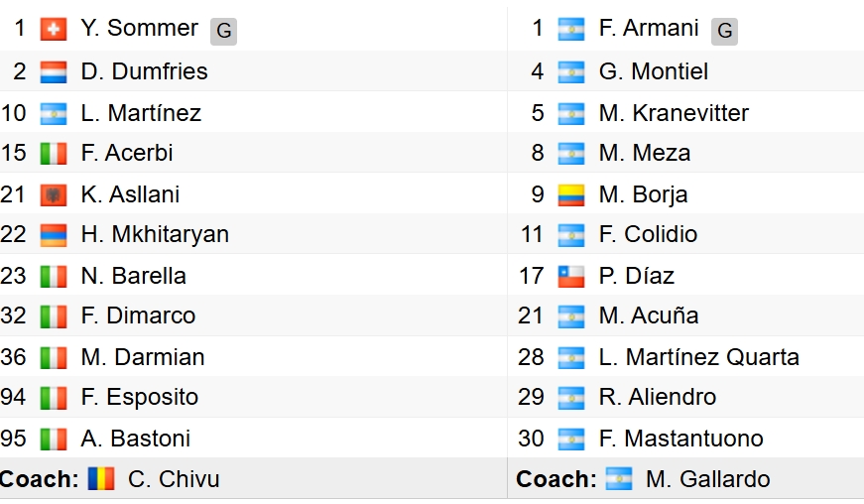Open M. Kranevitter player entry
The width and height of the screenshot is (864, 504).
[x=674, y=113]
